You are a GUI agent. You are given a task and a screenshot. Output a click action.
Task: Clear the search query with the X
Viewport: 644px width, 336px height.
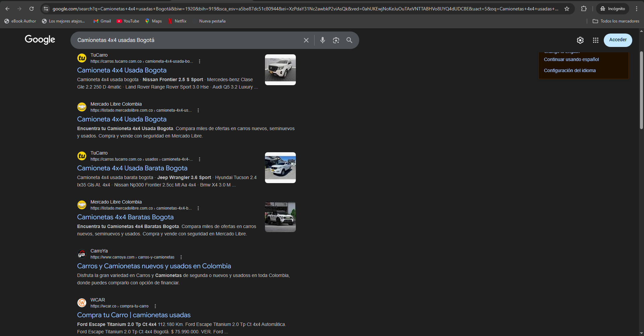click(x=306, y=40)
